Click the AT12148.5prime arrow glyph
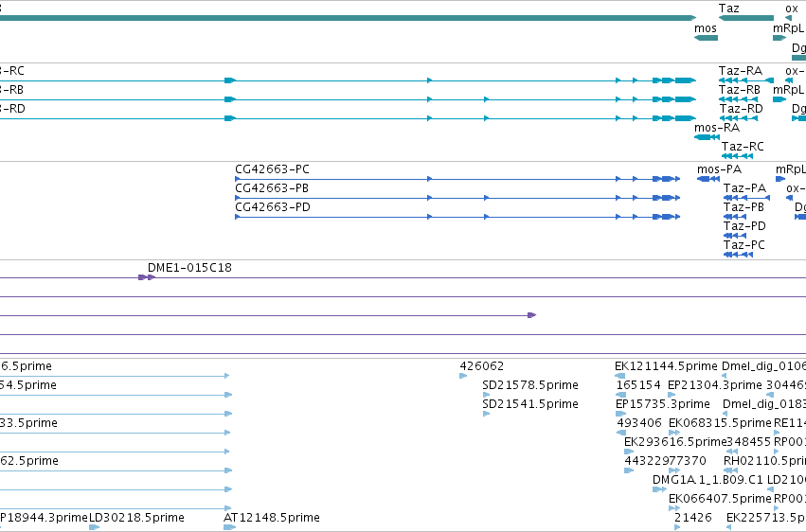 tap(230, 527)
